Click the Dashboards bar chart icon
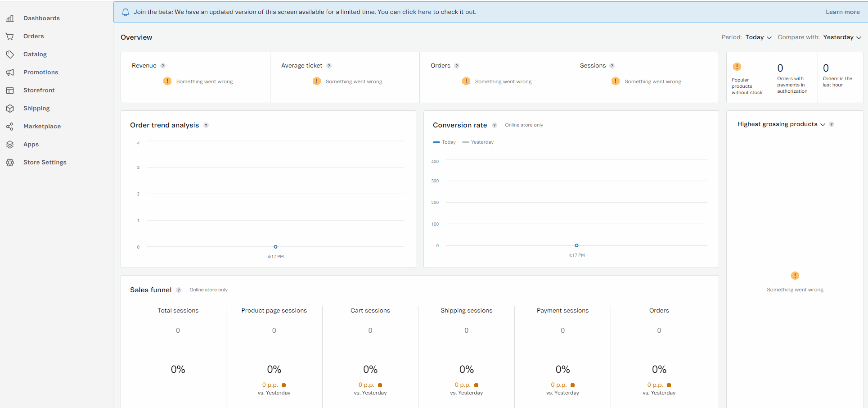Viewport: 868px width, 408px height. click(10, 18)
